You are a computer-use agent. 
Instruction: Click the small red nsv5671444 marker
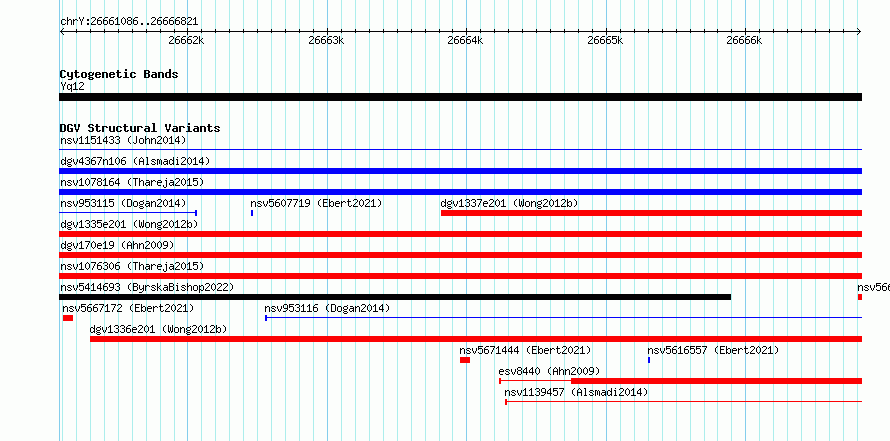pos(465,360)
